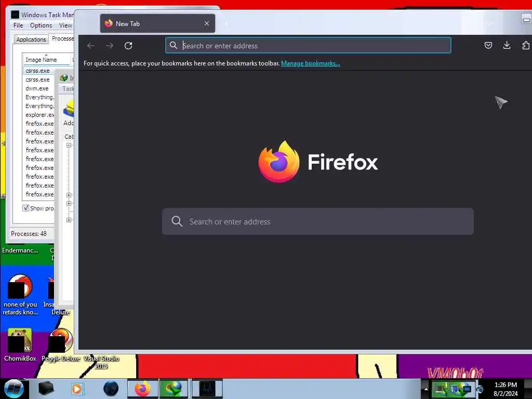Select Visual Studio 2015 desktop label
The width and height of the screenshot is (532, 399).
point(101,362)
